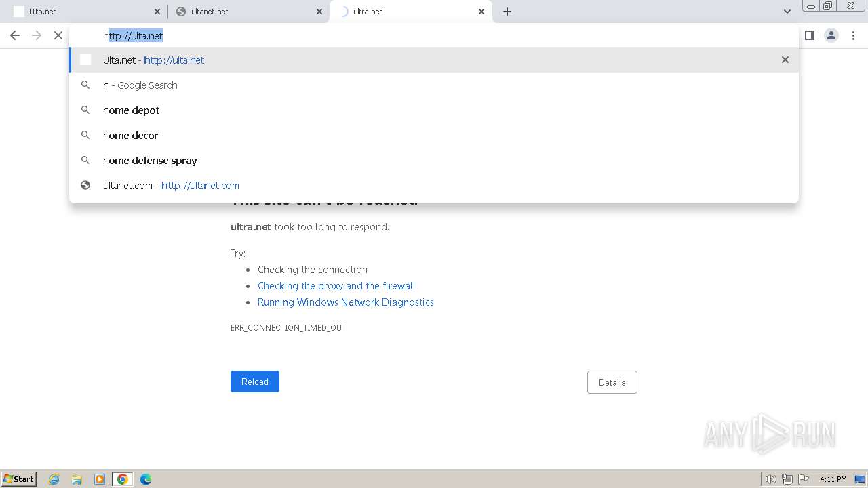
Task: Open File Explorer folder icon in taskbar
Action: 77,479
